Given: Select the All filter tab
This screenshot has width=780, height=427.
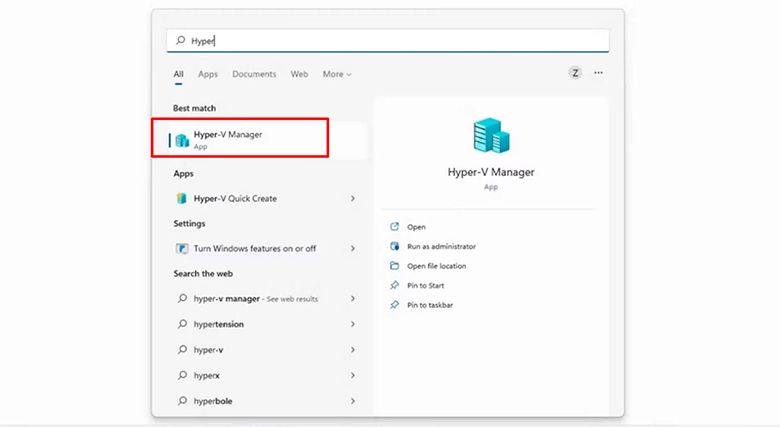Looking at the screenshot, I should coord(179,74).
